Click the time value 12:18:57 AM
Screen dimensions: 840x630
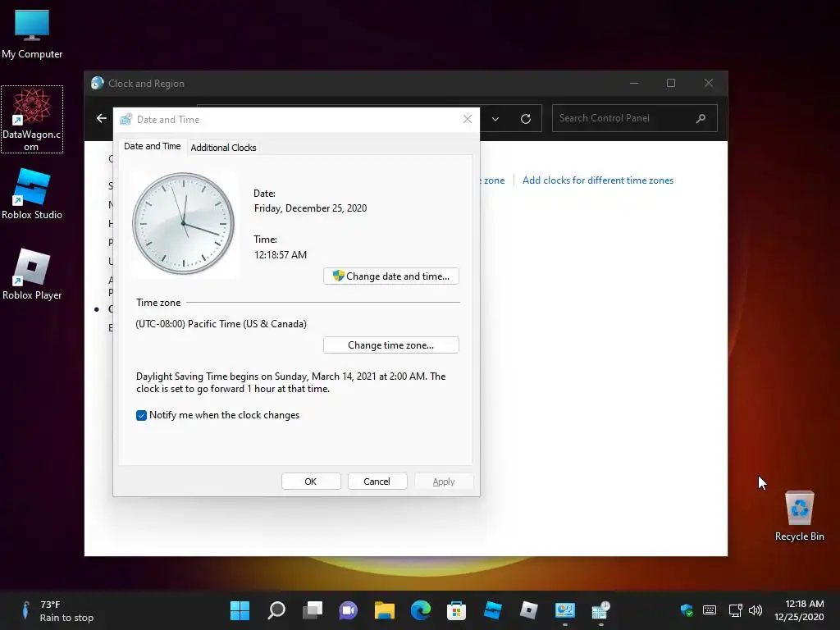click(x=281, y=255)
